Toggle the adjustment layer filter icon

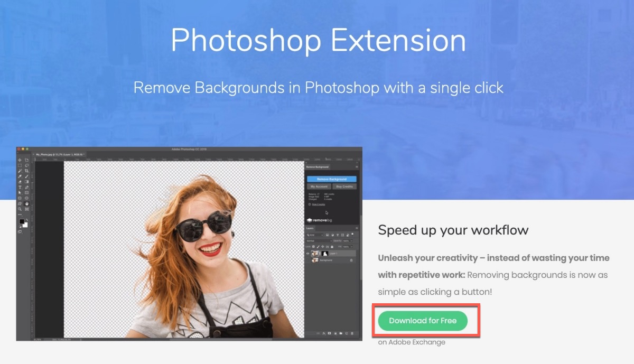(x=332, y=235)
